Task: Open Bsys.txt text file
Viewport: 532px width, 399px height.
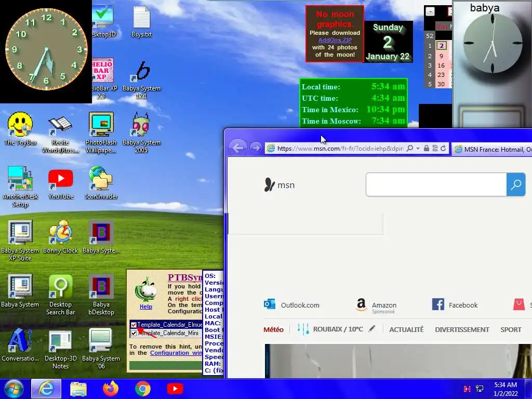Action: coord(141,21)
